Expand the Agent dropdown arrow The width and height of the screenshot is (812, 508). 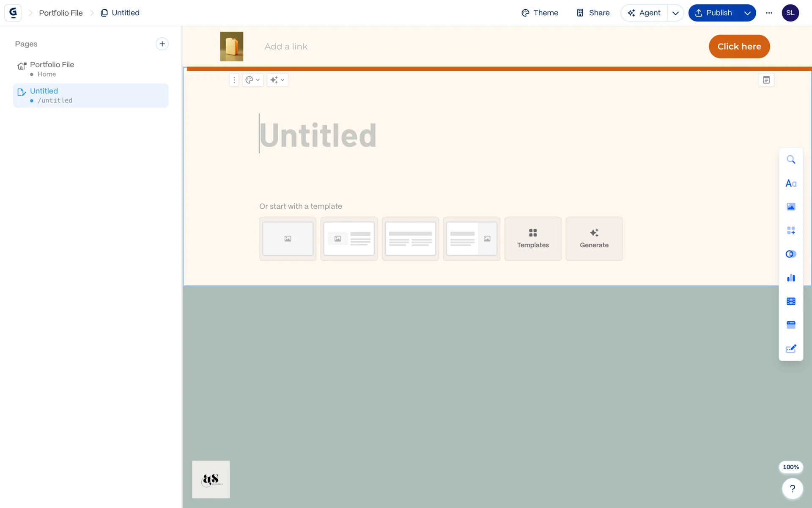click(x=675, y=13)
